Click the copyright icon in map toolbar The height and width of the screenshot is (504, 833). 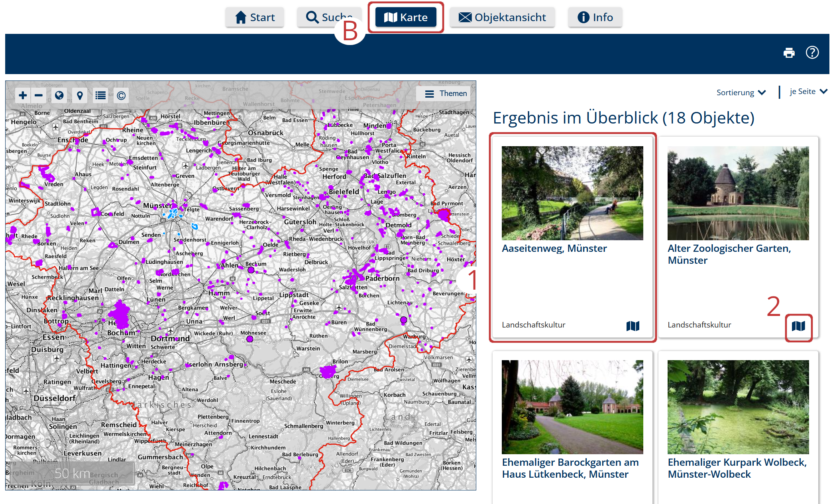[121, 95]
